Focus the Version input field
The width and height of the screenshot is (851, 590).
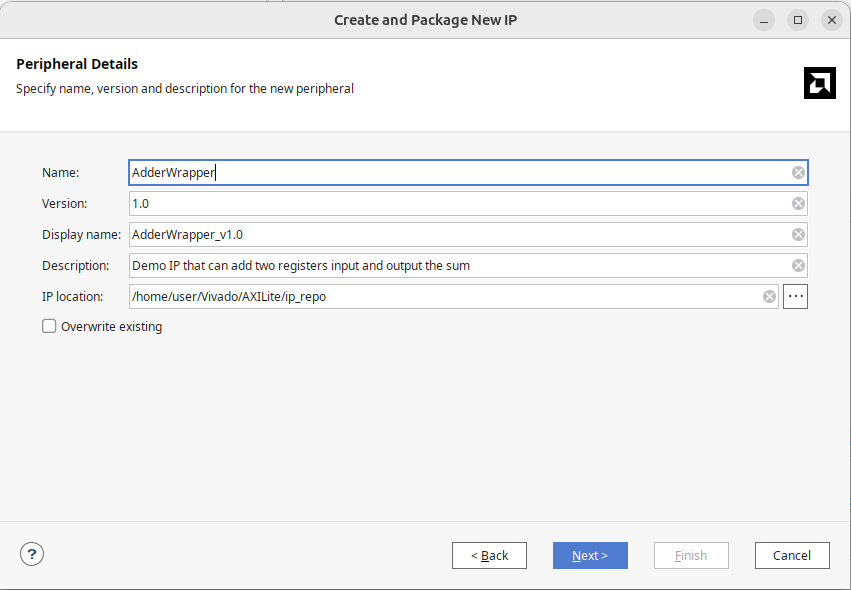450,204
